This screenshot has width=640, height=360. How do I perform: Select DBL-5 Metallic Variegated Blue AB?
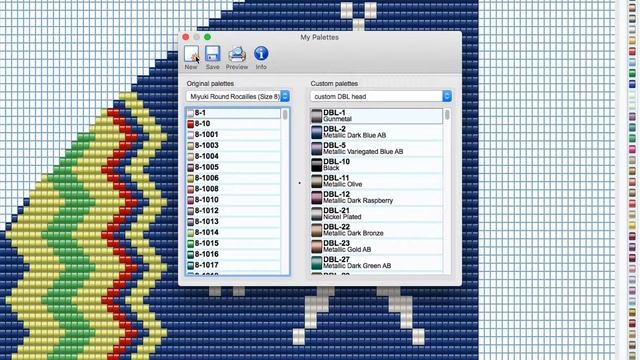tap(376, 149)
